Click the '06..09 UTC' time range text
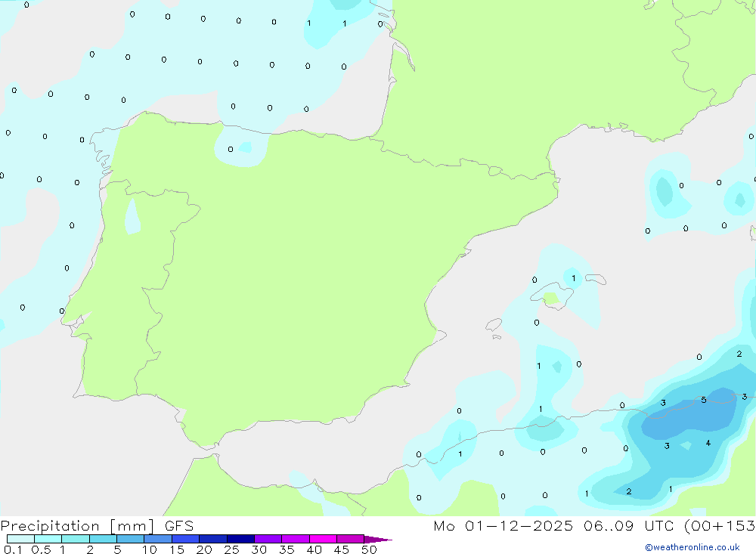This screenshot has width=756, height=554. pyautogui.click(x=628, y=526)
